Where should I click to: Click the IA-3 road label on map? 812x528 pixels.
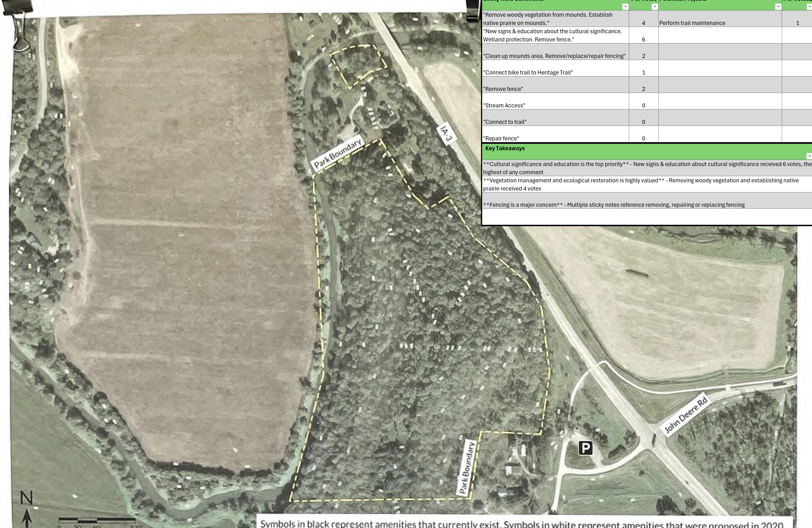(446, 134)
